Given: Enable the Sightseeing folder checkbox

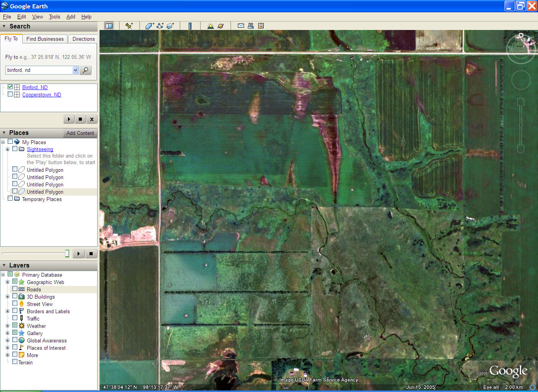Looking at the screenshot, I should (x=15, y=149).
